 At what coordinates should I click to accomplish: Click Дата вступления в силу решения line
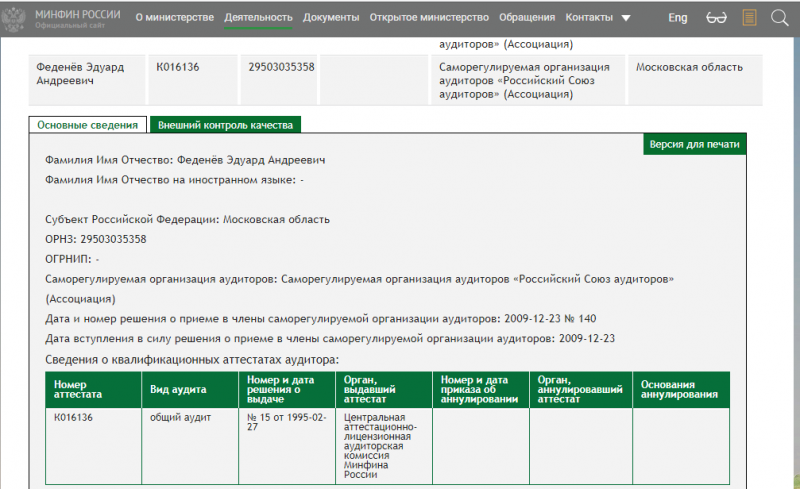click(x=330, y=338)
